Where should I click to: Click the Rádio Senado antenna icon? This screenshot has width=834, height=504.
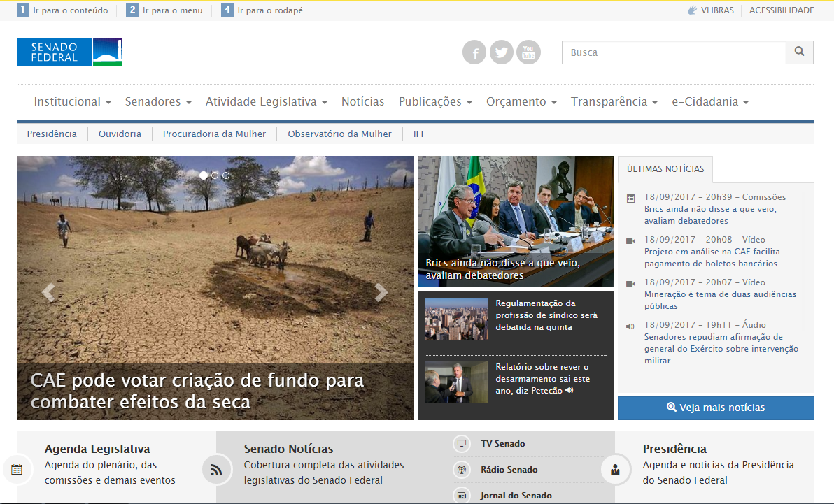[462, 470]
